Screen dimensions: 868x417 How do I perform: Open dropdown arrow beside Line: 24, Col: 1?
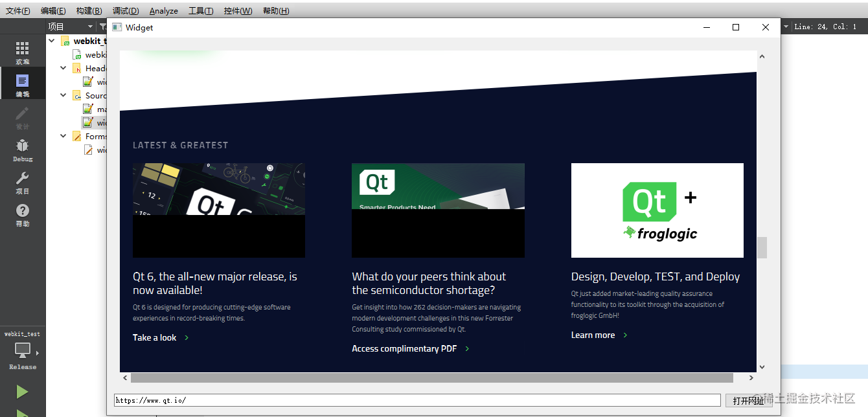coord(786,27)
